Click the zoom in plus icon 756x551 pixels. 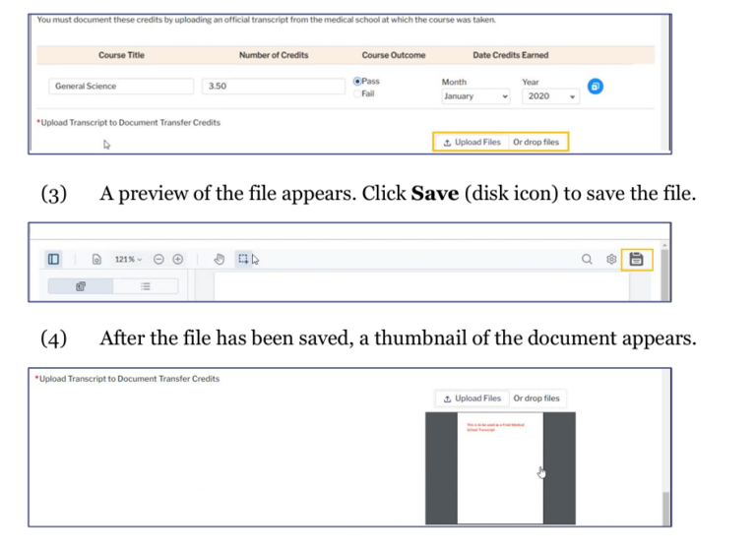(x=178, y=260)
